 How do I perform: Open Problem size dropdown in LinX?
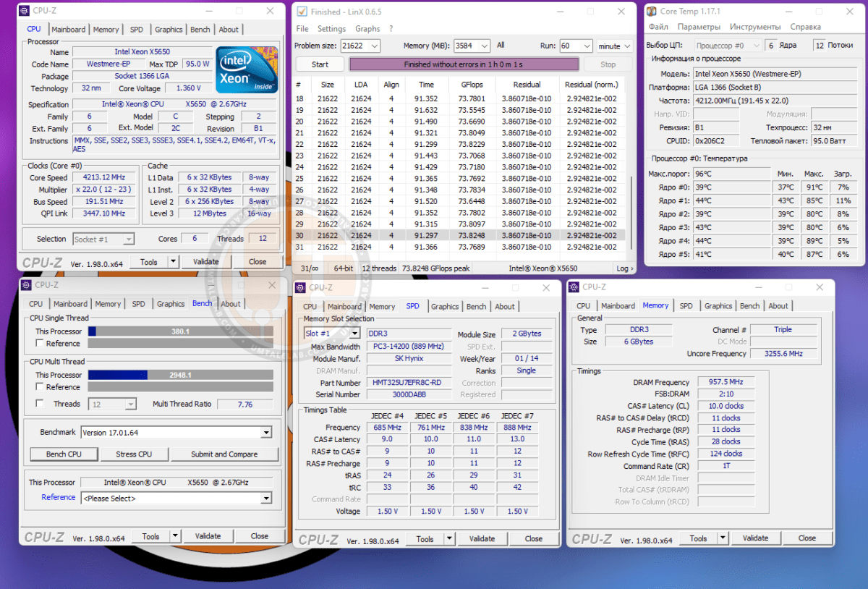(374, 46)
